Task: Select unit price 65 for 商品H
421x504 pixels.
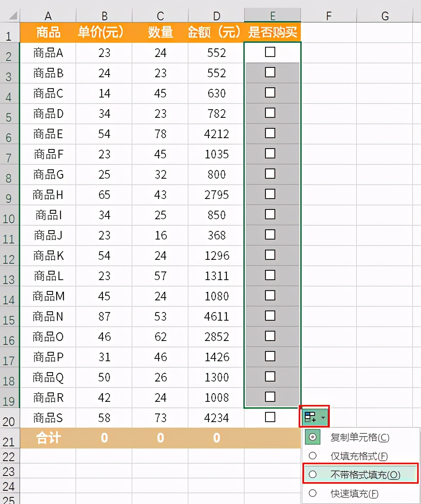Action: 104,195
